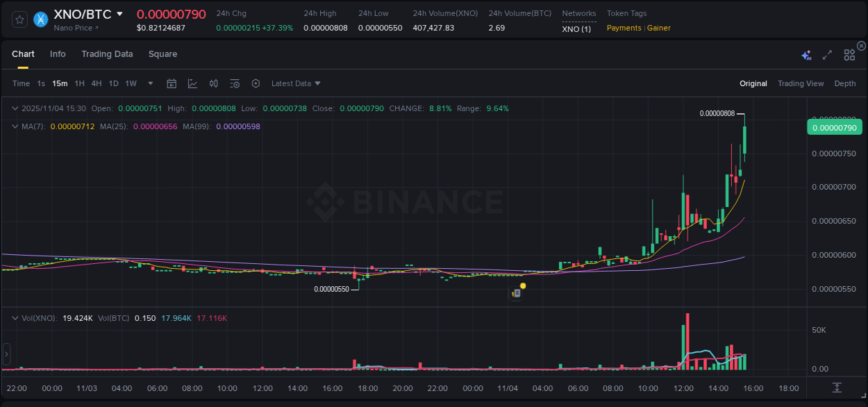This screenshot has height=407, width=868.
Task: Open the candlestick comparison tool
Action: tap(213, 83)
